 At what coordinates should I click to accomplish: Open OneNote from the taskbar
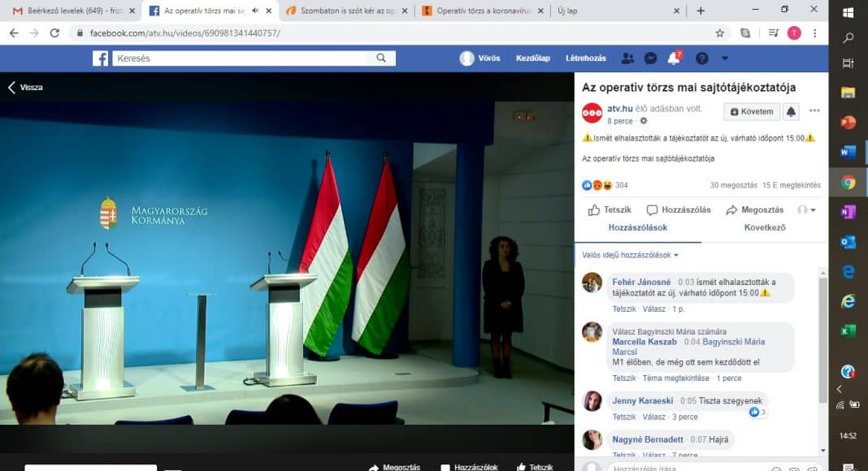[848, 212]
